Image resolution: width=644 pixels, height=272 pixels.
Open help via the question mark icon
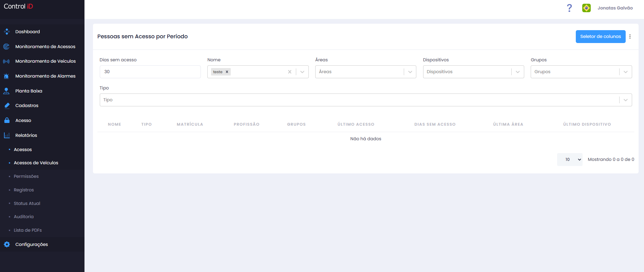[569, 8]
